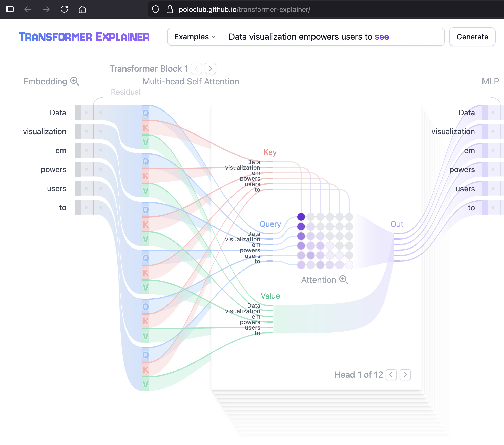The height and width of the screenshot is (445, 504).
Task: Click the Embedding zoom magnifier icon
Action: click(x=75, y=81)
